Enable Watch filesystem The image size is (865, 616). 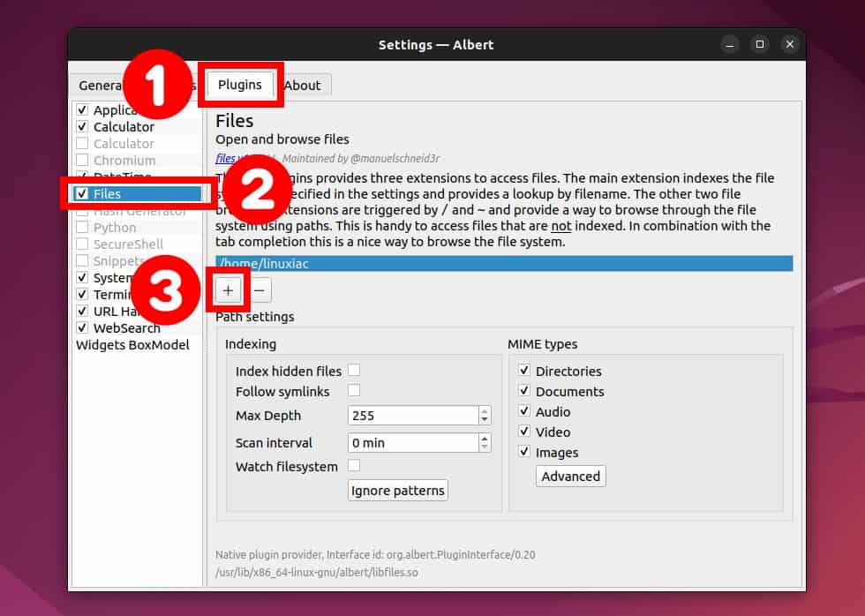click(354, 466)
